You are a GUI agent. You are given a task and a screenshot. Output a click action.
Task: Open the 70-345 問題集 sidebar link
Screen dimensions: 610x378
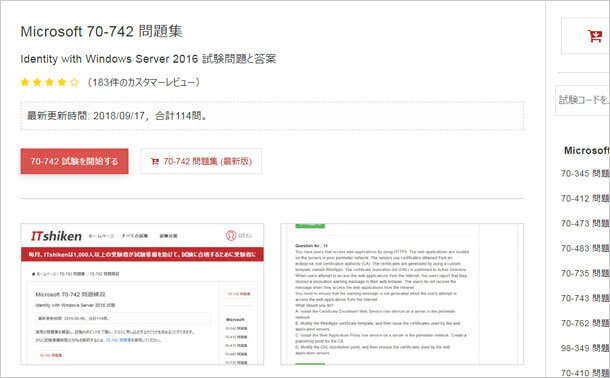coord(585,173)
